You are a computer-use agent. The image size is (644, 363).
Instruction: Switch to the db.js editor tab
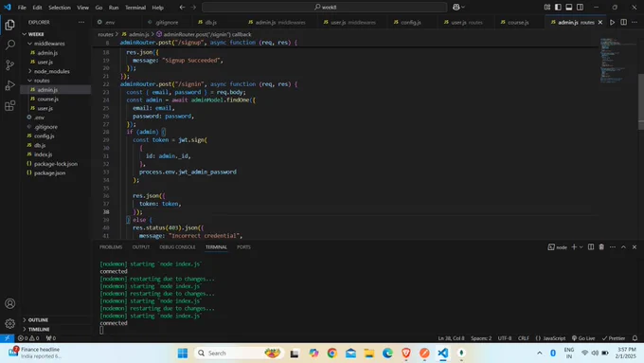[x=211, y=22]
